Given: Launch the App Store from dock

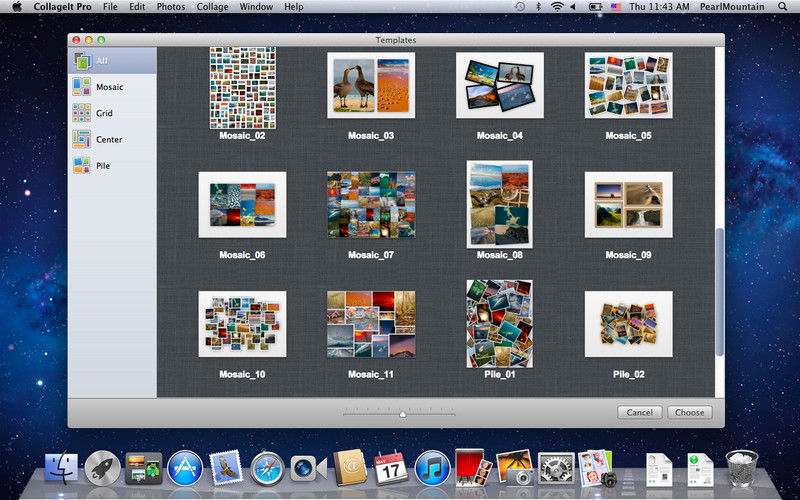Looking at the screenshot, I should [185, 468].
